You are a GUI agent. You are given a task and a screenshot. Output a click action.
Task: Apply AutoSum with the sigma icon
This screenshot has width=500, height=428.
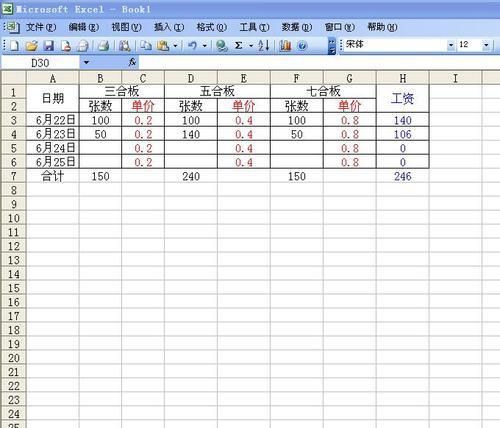pyautogui.click(x=238, y=45)
